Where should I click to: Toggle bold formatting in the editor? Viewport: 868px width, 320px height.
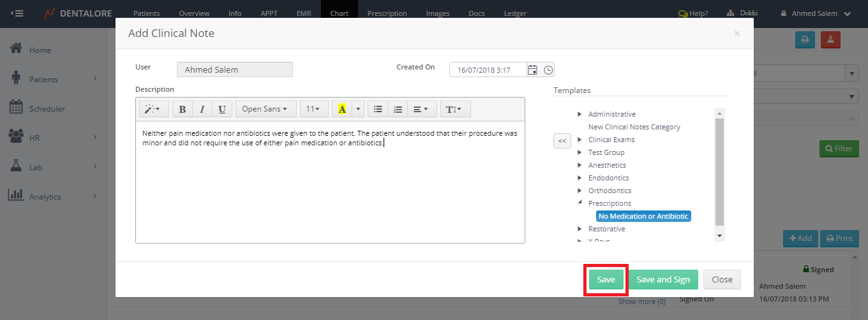point(183,109)
